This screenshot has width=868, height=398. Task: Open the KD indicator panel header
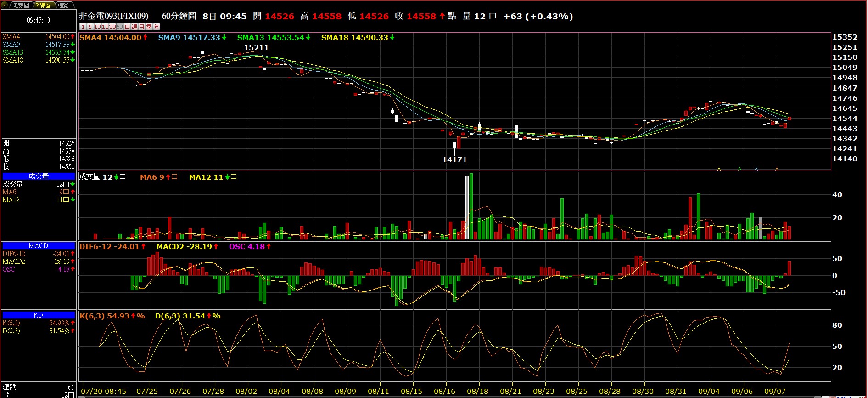point(39,315)
